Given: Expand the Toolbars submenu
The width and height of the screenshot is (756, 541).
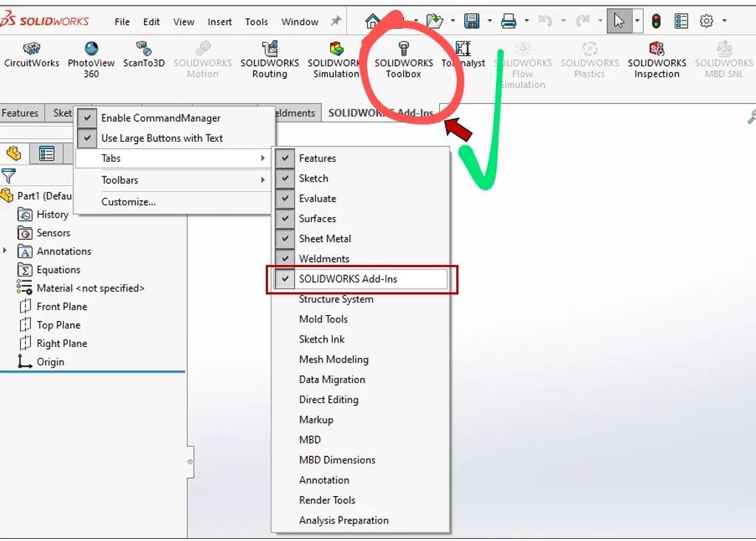Looking at the screenshot, I should (x=173, y=180).
